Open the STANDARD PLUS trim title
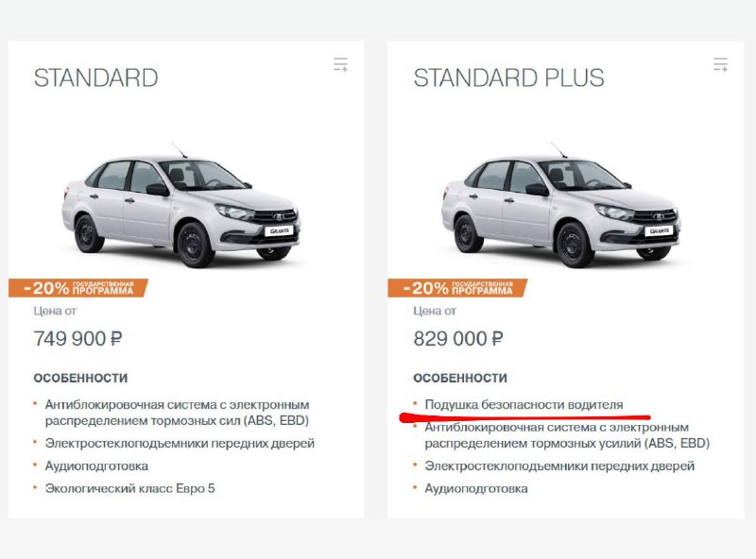Viewport: 756px width, 559px height. (x=508, y=78)
